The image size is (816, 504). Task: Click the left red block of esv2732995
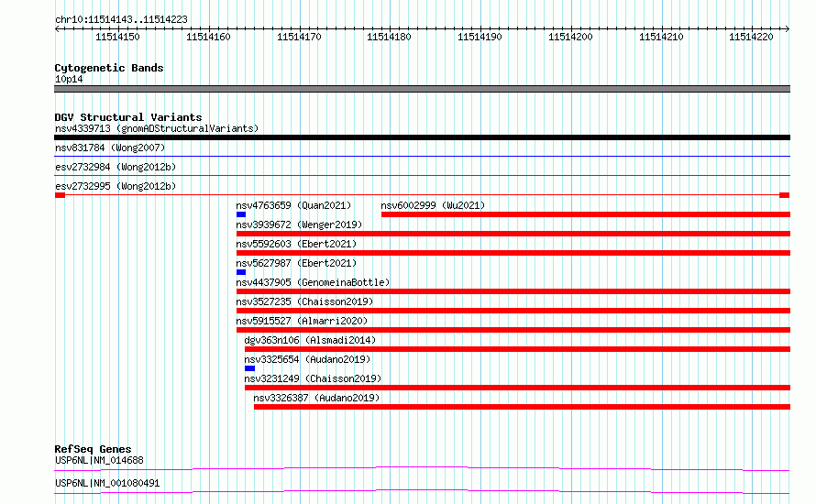60,195
